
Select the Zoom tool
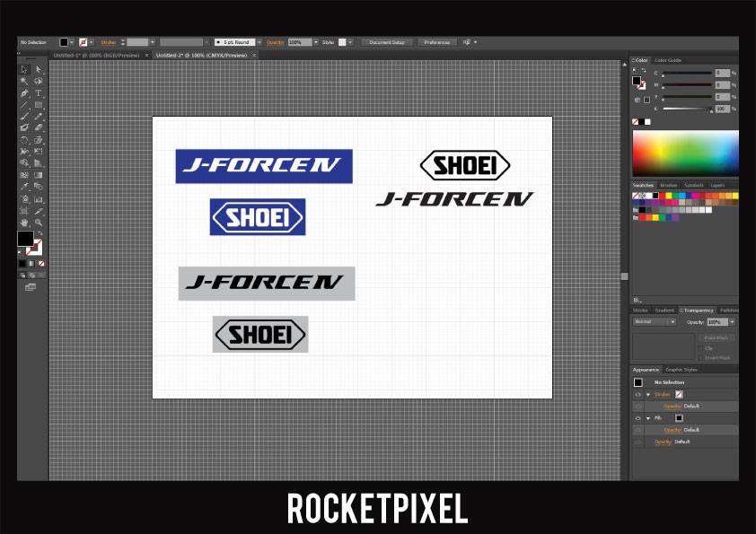point(39,223)
